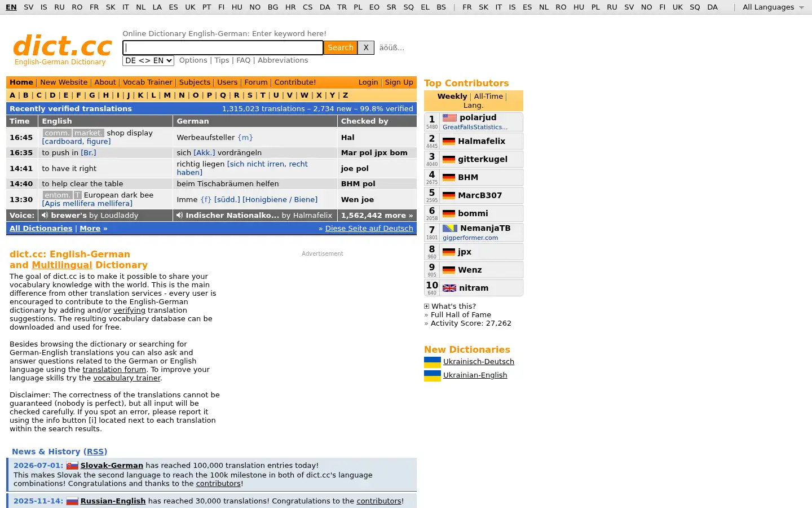Image resolution: width=812 pixels, height=508 pixels.
Task: Select the EN language in top bar
Action: 11,7
